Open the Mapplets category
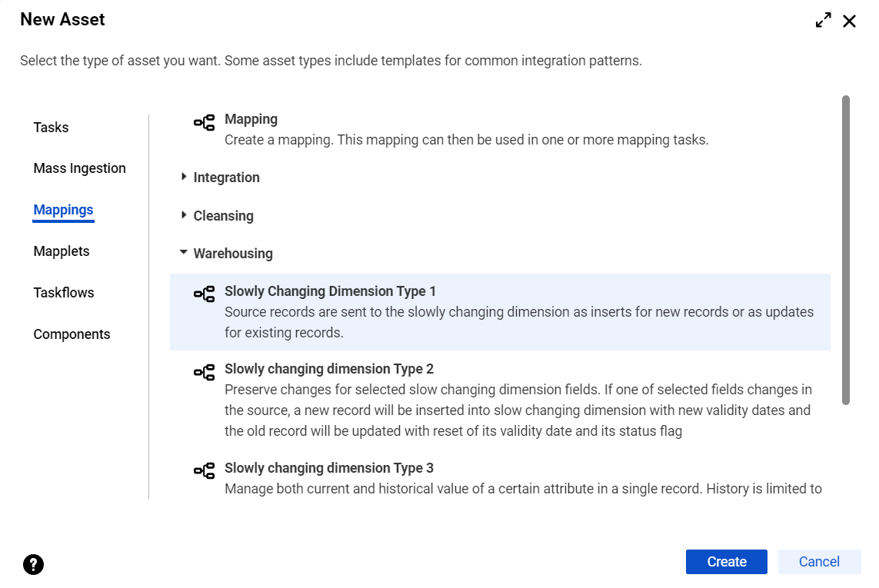Image resolution: width=879 pixels, height=588 pixels. coord(62,251)
